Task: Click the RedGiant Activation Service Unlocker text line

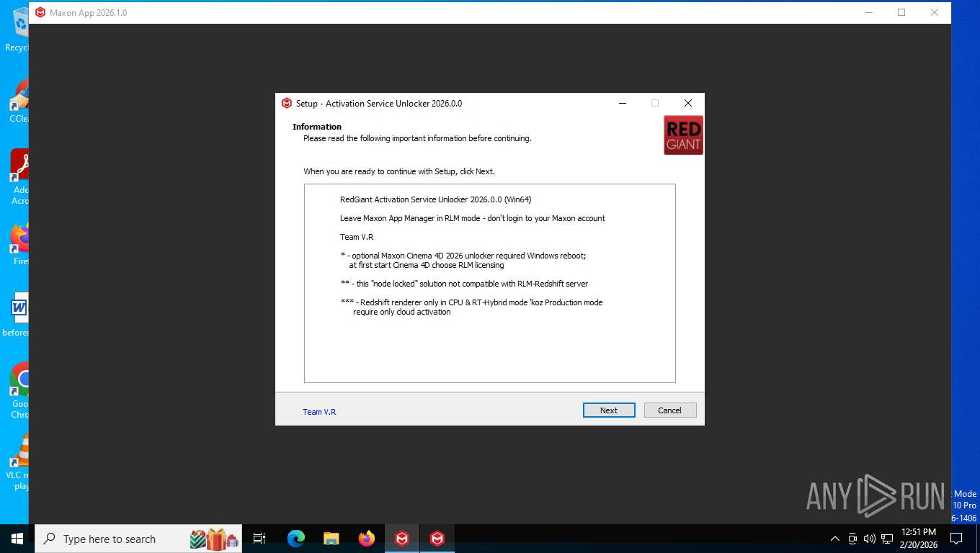Action: [x=436, y=199]
